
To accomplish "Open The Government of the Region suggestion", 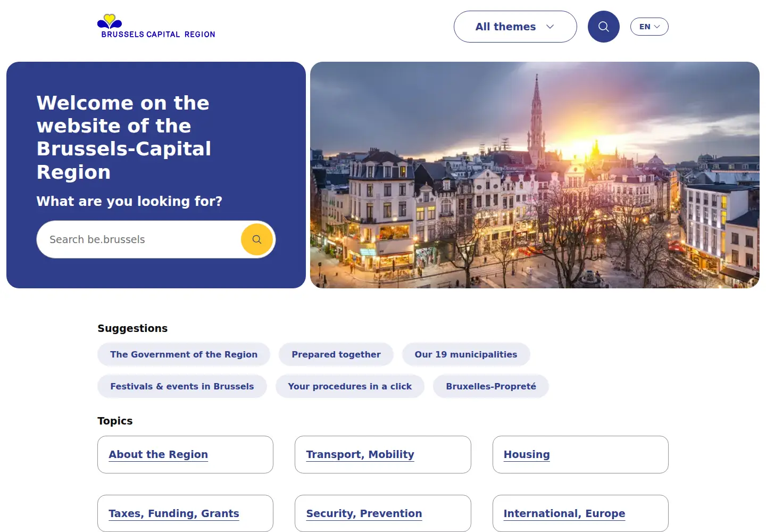I will (x=184, y=354).
